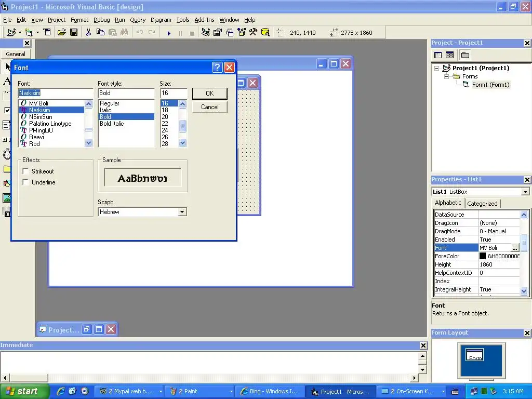Click the ForeColor black color swatch
This screenshot has height=399, width=532.
point(483,256)
